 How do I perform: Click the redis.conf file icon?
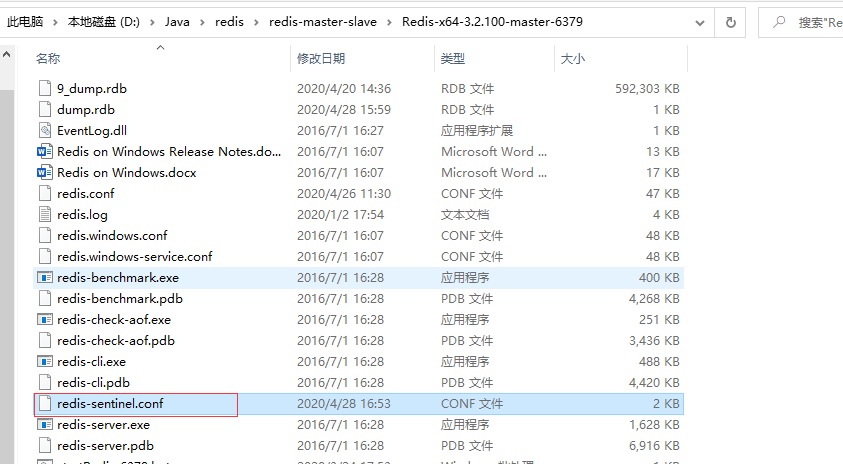(x=45, y=193)
